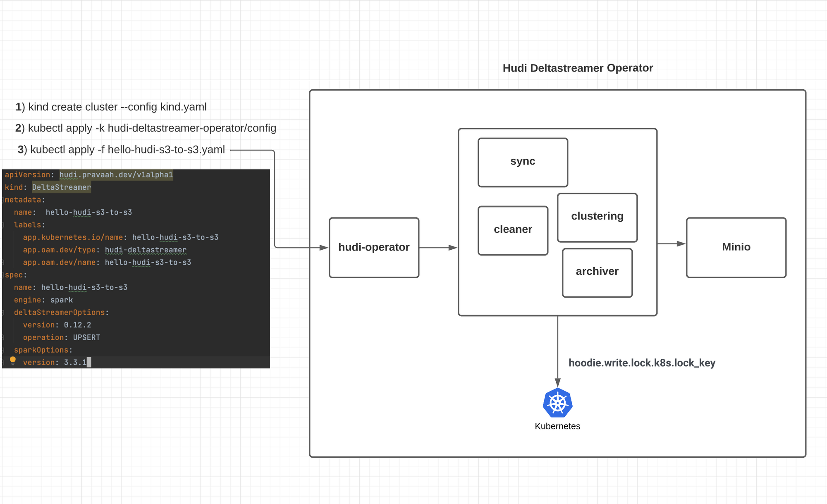Image resolution: width=827 pixels, height=504 pixels.
Task: Click the Kubernetes caption text
Action: click(x=557, y=426)
